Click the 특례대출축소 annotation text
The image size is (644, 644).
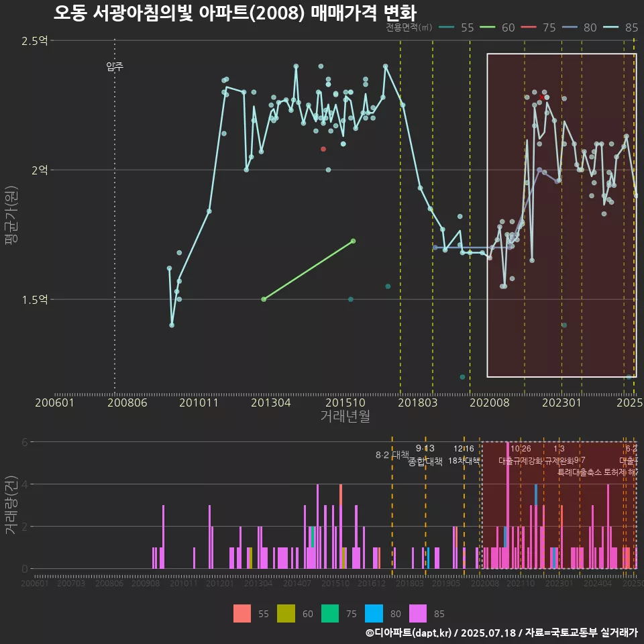point(580,472)
